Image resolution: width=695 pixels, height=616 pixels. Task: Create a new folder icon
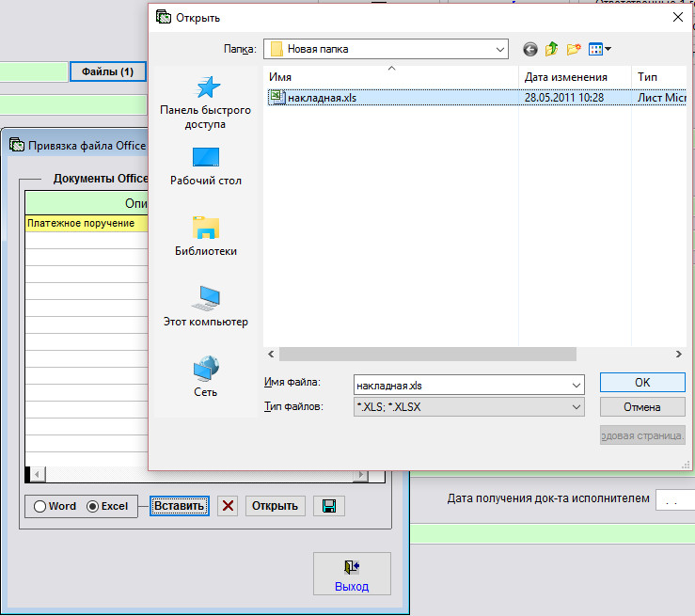click(x=574, y=49)
